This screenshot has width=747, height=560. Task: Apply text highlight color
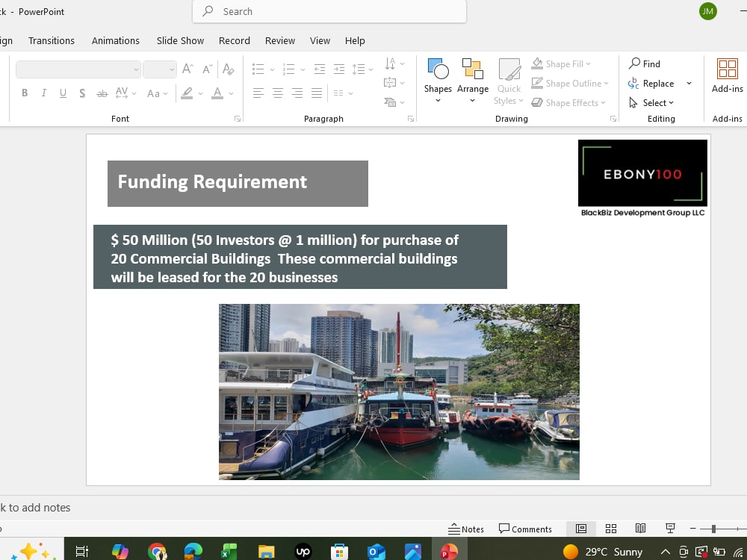pos(187,93)
